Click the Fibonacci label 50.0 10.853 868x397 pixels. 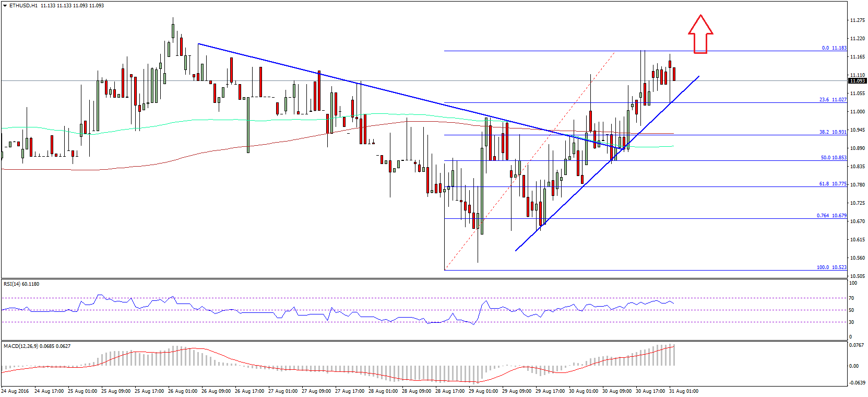(834, 158)
